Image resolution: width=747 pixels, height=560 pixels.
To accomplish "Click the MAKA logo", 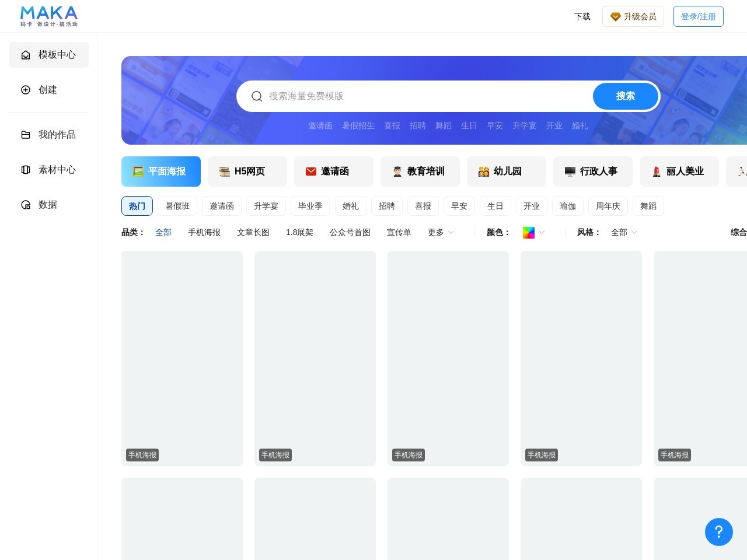I will point(49,16).
